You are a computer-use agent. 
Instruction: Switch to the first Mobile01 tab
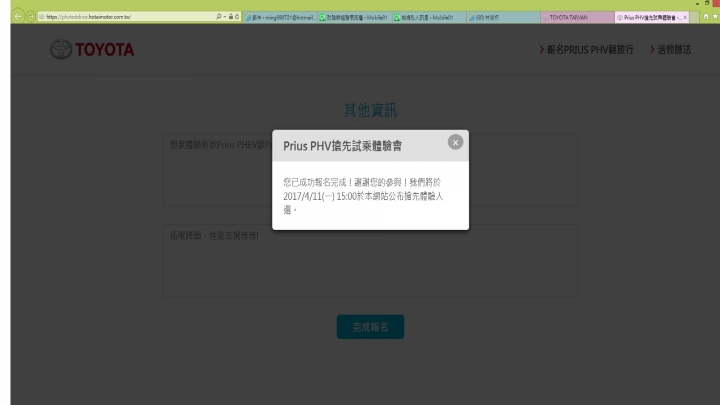click(354, 17)
